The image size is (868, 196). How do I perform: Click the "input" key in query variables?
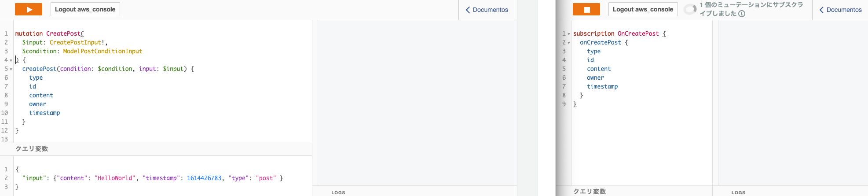tap(34, 178)
